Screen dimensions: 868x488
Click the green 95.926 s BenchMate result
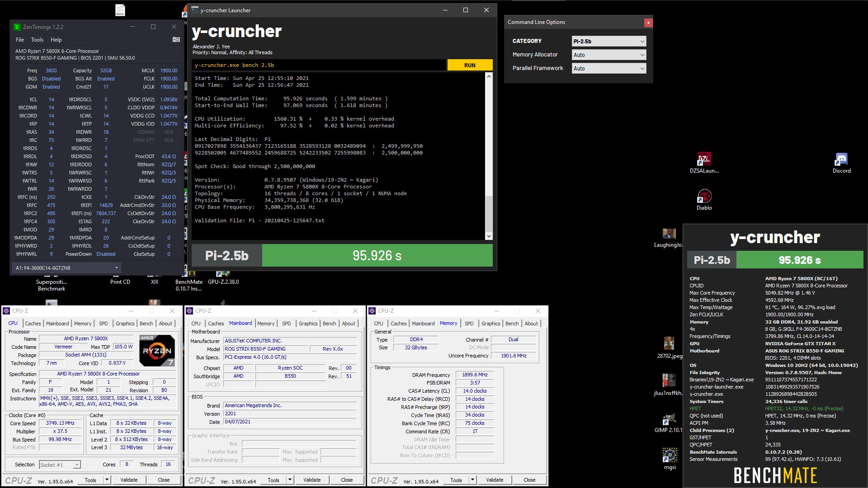[x=799, y=260]
